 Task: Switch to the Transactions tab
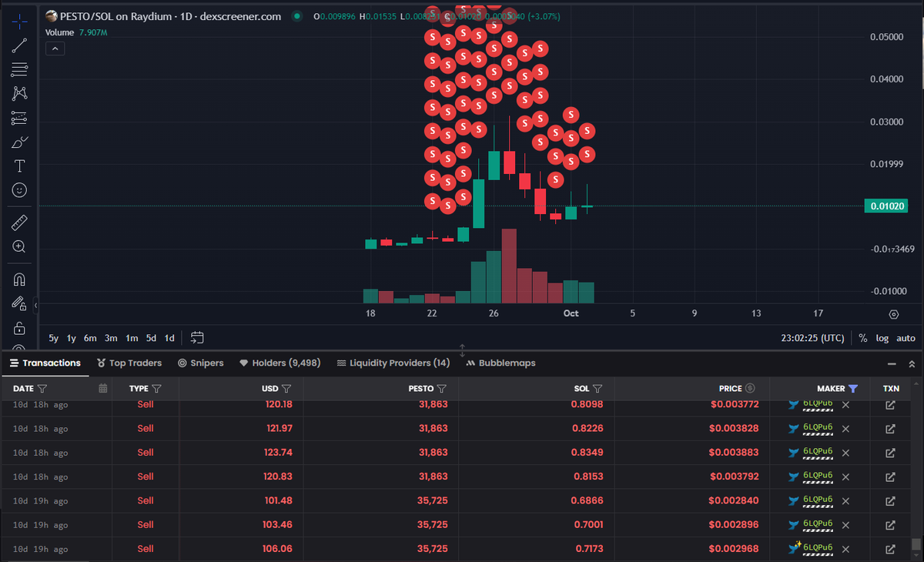click(x=45, y=363)
